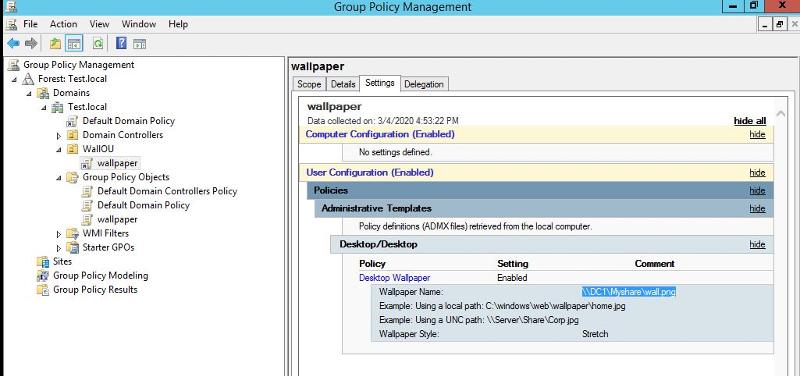Select Default Domain Policy under Test.local
This screenshot has width=800, height=376.
(x=129, y=121)
